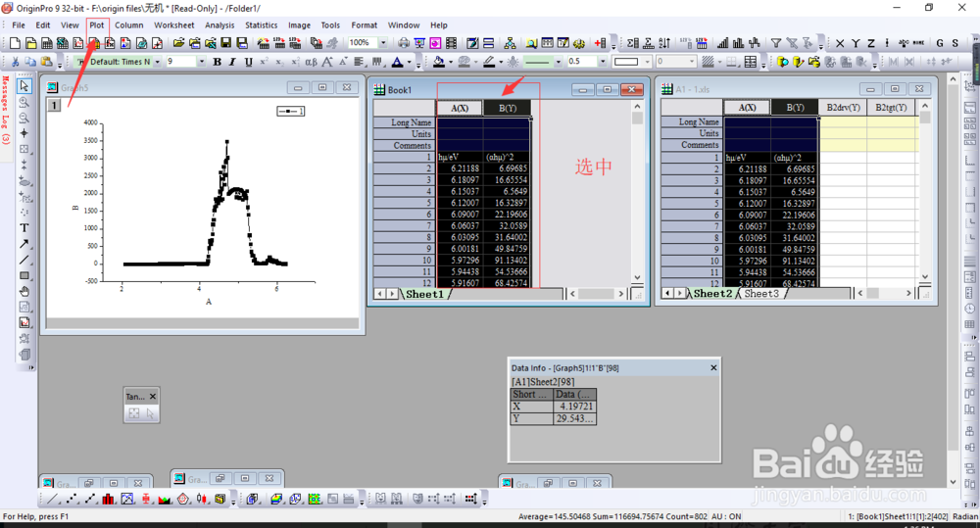Click the Add New Columns icon
This screenshot has height=528, width=980.
[x=601, y=43]
